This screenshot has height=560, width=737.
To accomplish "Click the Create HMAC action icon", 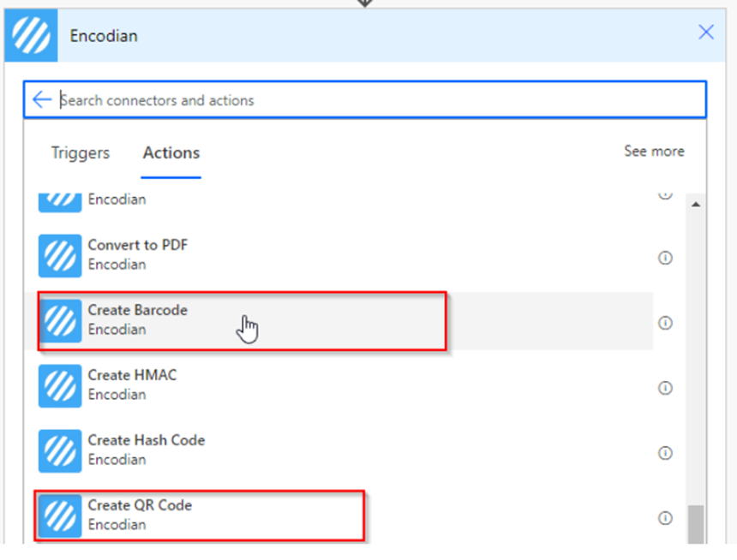I will pos(60,385).
